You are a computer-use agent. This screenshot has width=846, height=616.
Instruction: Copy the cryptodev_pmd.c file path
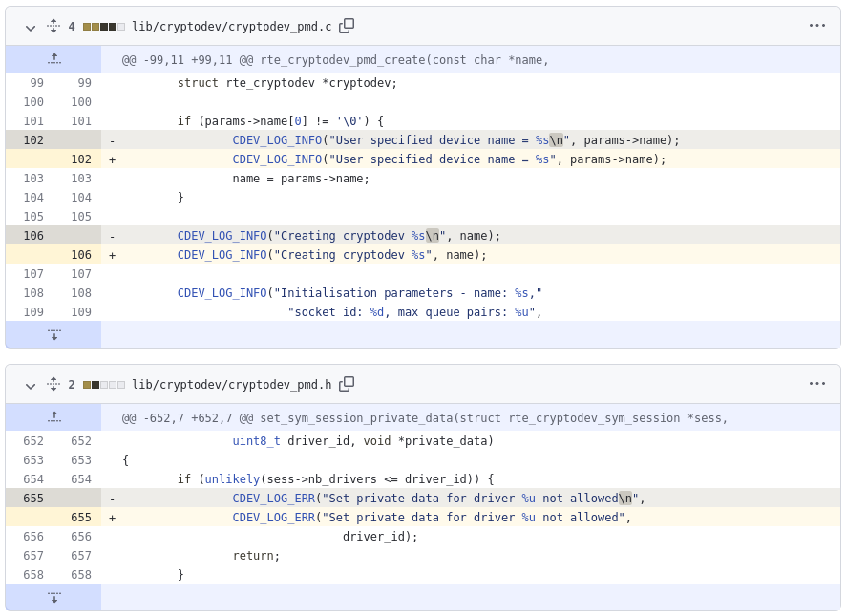[x=345, y=26]
